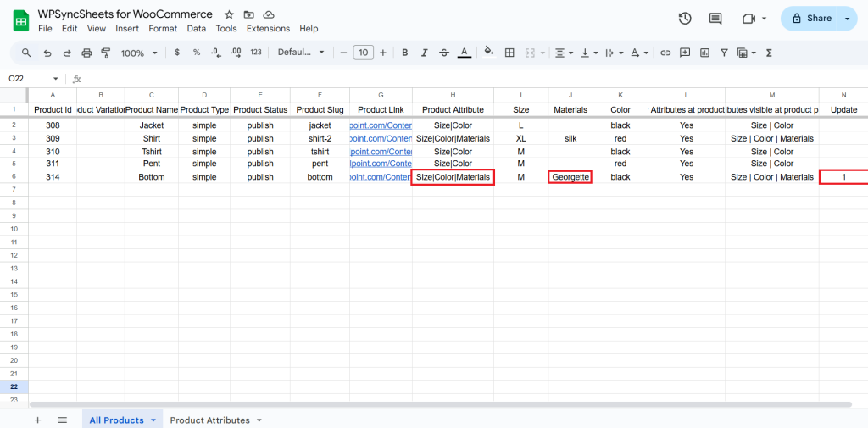Click the Share button
Viewport: 868px width, 428px height.
[x=810, y=19]
